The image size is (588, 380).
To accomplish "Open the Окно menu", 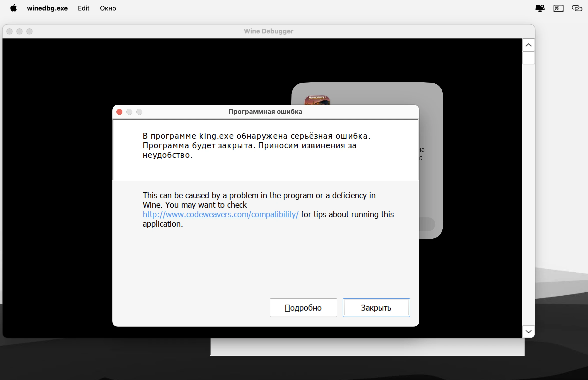I will [108, 8].
